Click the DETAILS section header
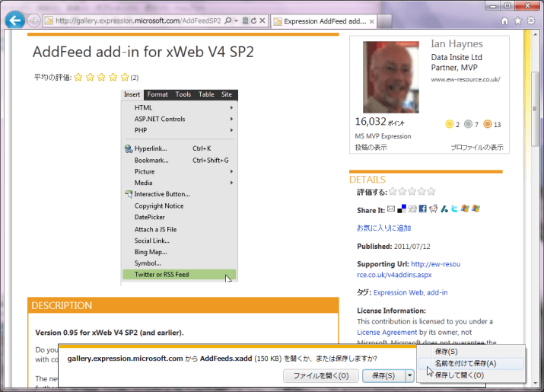544x392 pixels. click(x=367, y=180)
